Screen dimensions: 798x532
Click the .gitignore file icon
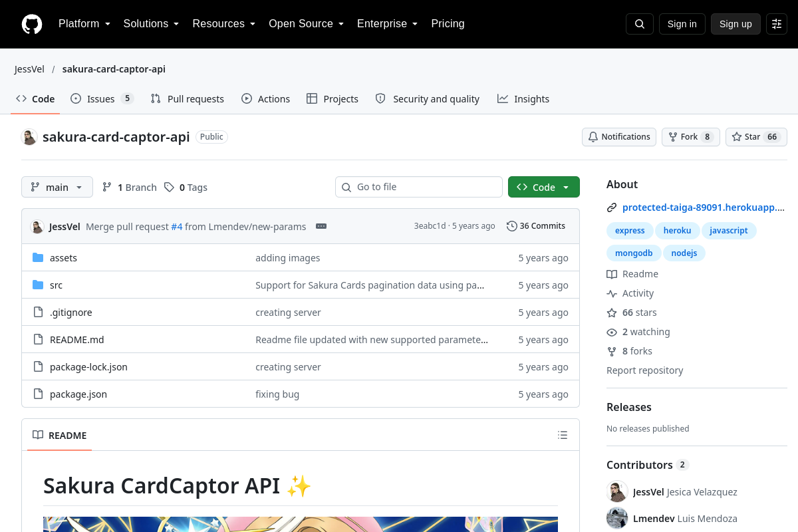pyautogui.click(x=38, y=313)
